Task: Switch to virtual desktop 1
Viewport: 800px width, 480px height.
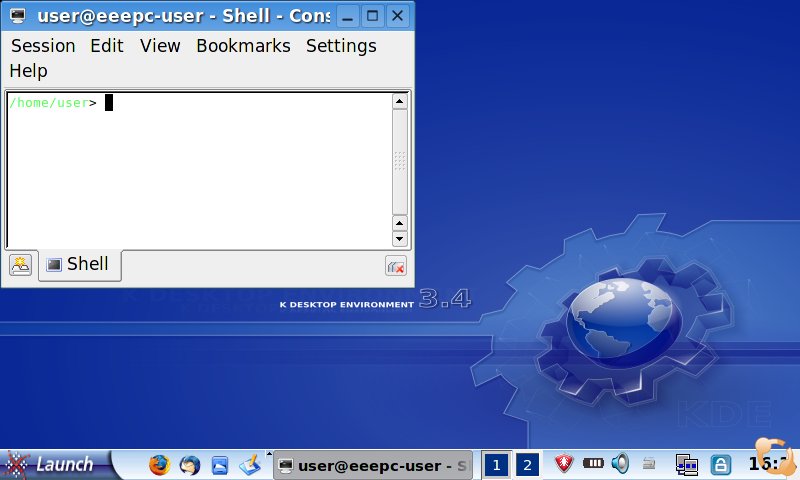Action: 496,465
